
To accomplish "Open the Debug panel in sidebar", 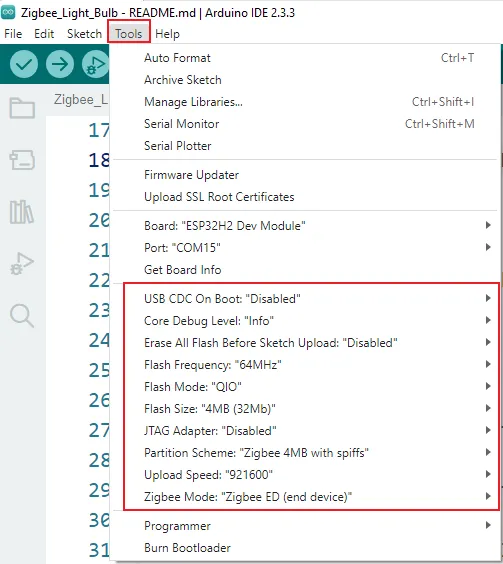I will point(22,264).
